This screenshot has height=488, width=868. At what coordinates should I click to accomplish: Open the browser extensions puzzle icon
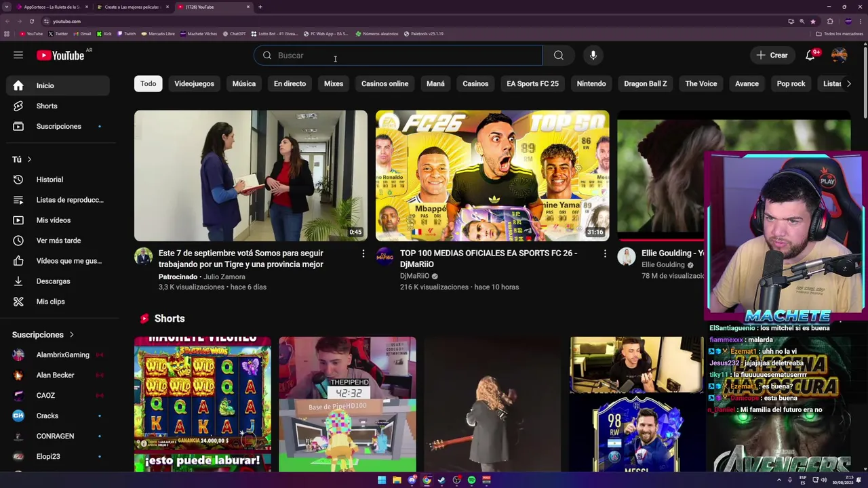(830, 21)
